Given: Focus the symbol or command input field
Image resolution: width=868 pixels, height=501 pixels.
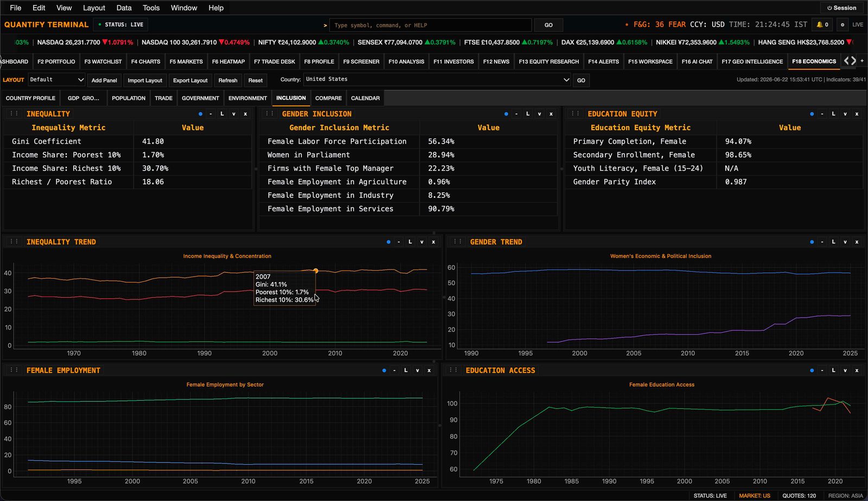Looking at the screenshot, I should 431,25.
